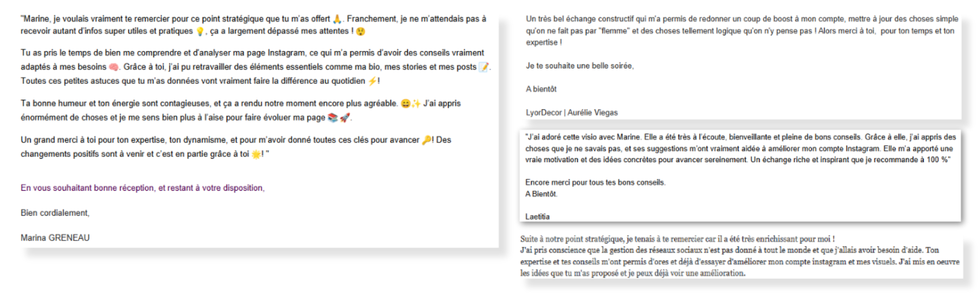Click the key emoji after 'avancer'
Viewport: 980px width, 294px height.
tap(426, 140)
